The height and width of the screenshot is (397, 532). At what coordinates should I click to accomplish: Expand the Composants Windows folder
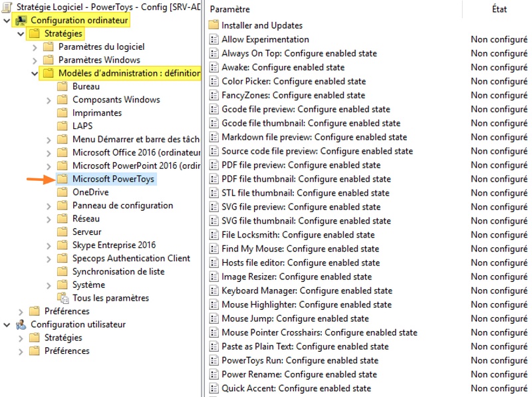point(49,100)
